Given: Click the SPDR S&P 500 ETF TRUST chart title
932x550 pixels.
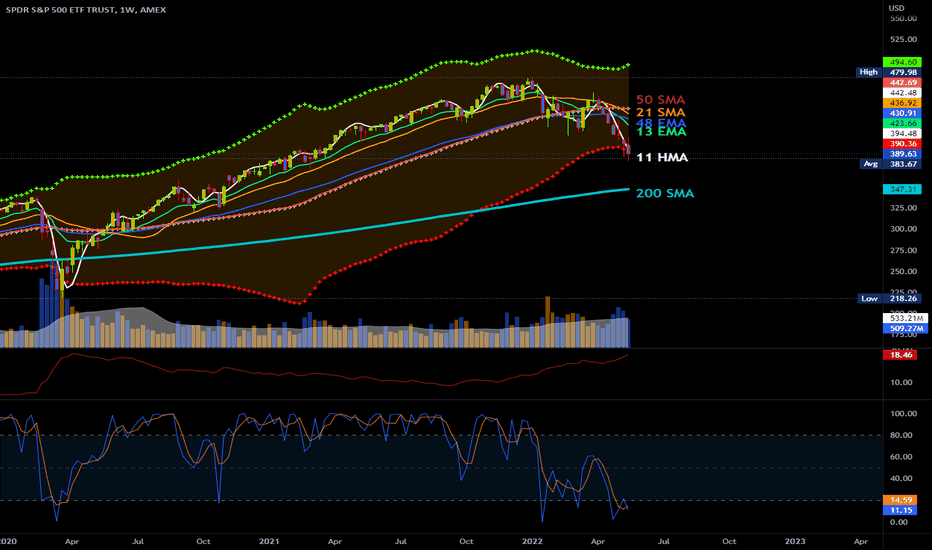Looking at the screenshot, I should (86, 10).
